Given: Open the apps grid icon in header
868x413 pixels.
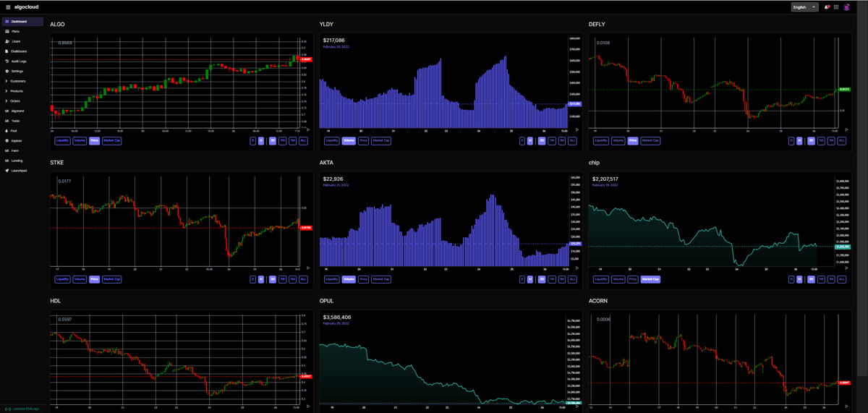Looking at the screenshot, I should (x=836, y=7).
